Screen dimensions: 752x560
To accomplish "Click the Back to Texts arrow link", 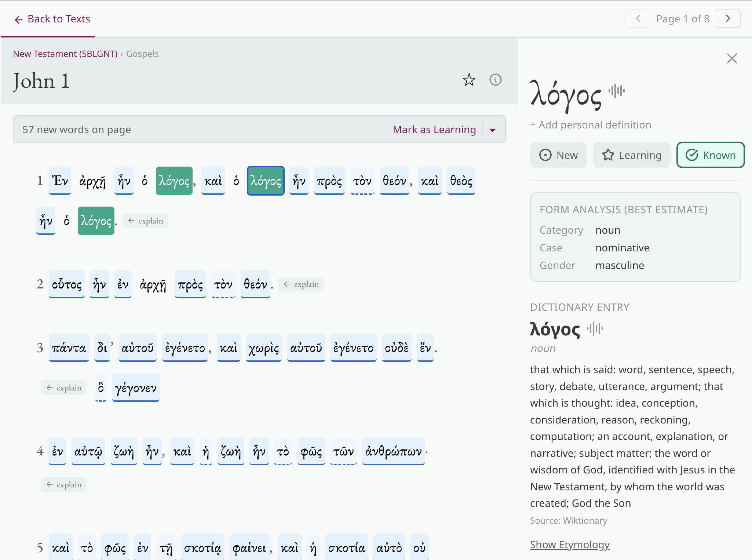I will point(52,19).
